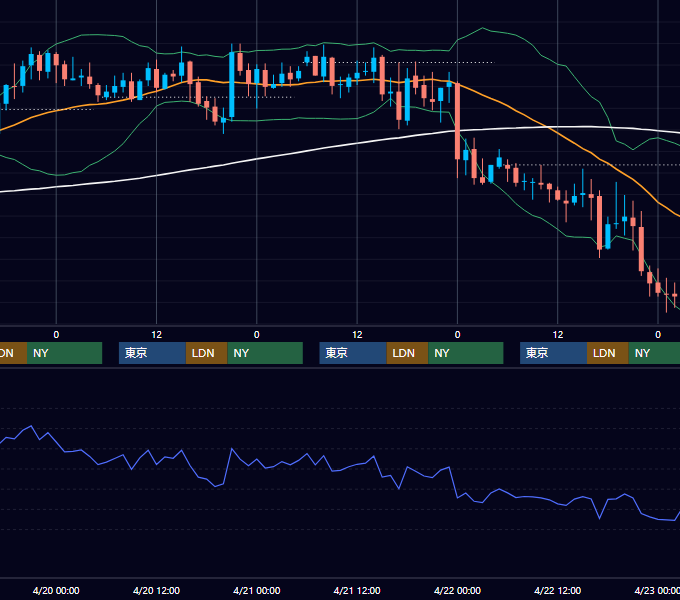Click hour label 0 above 4/21 00:00
The height and width of the screenshot is (600, 680).
coord(257,335)
